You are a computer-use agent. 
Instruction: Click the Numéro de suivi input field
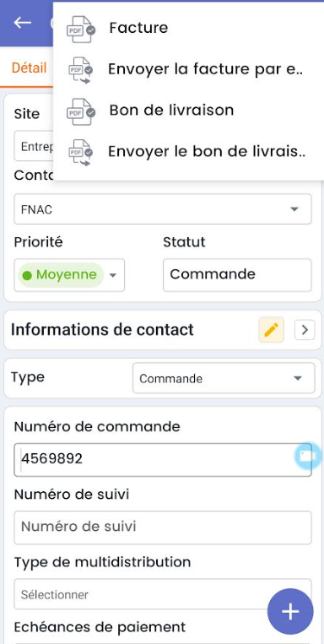click(163, 528)
